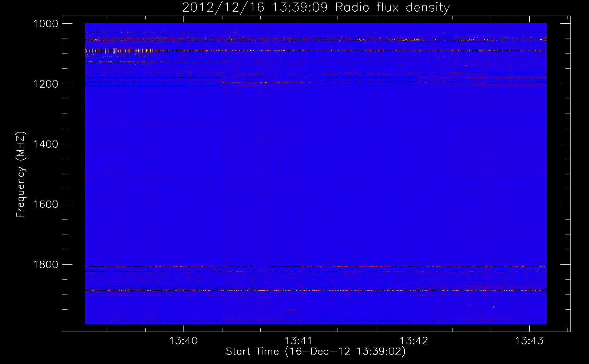The width and height of the screenshot is (589, 364).
Task: Click the 13:43 time tick label
Action: (x=529, y=341)
